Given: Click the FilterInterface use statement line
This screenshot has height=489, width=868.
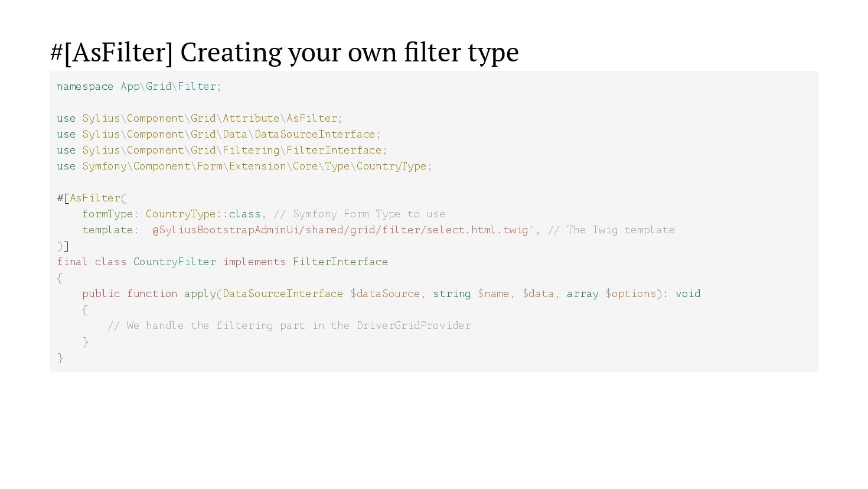Looking at the screenshot, I should [x=222, y=150].
